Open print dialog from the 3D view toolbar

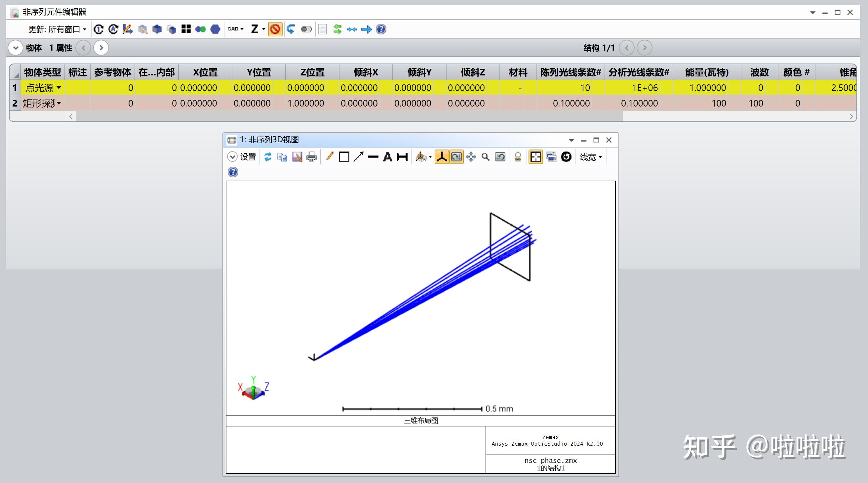[x=311, y=157]
